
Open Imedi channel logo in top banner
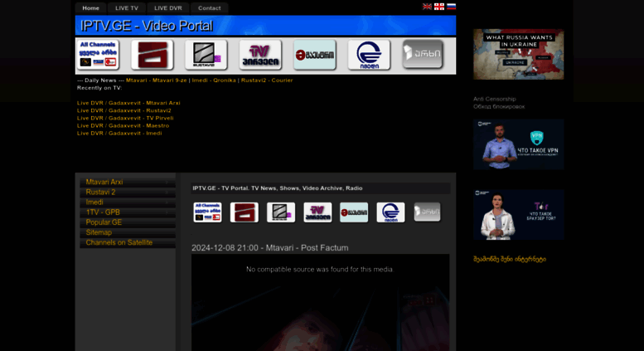(369, 55)
